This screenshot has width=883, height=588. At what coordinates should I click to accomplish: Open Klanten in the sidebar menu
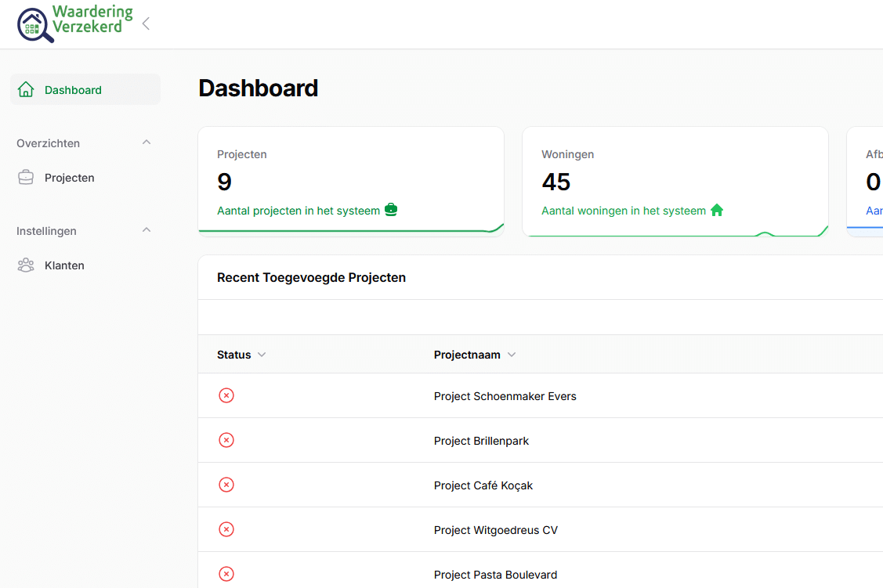pyautogui.click(x=64, y=265)
